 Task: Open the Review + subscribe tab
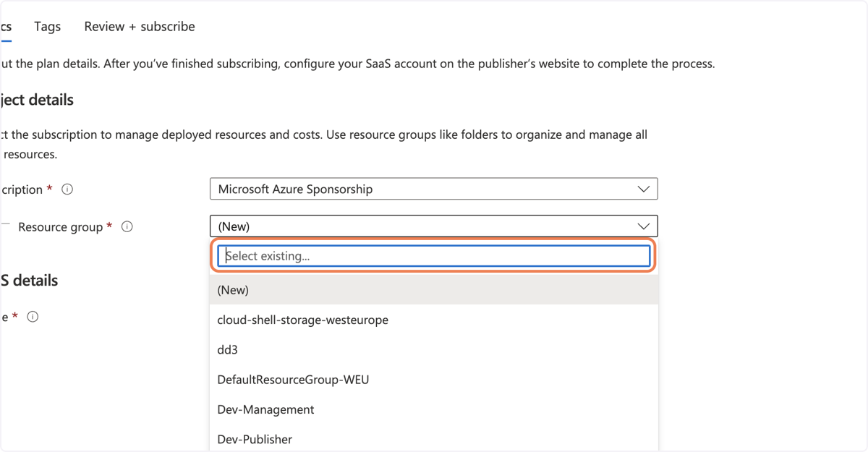[140, 26]
